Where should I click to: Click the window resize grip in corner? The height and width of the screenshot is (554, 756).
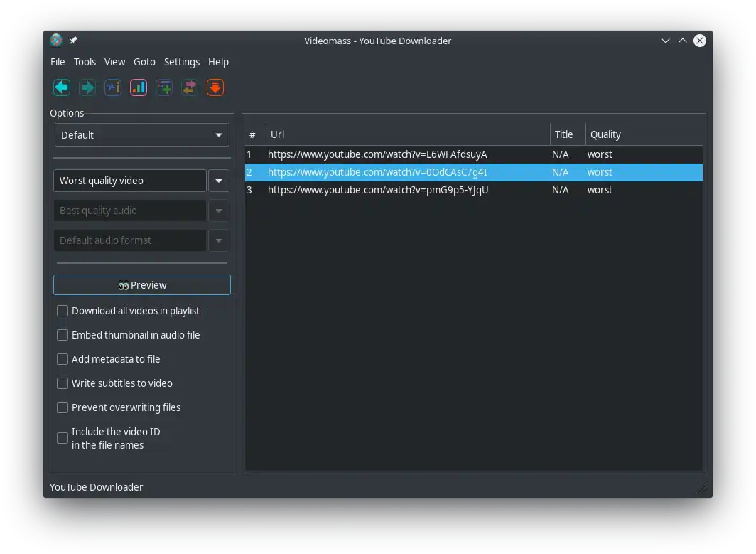click(x=703, y=489)
